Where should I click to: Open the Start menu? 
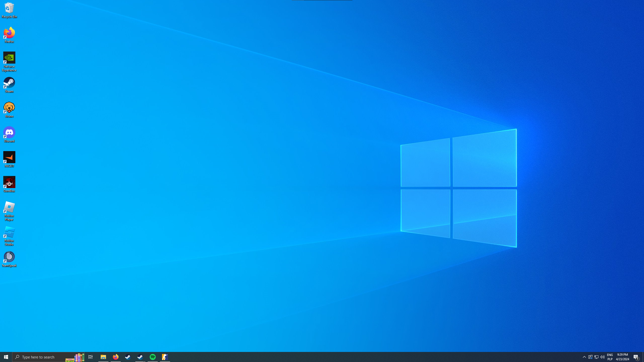[x=6, y=357]
